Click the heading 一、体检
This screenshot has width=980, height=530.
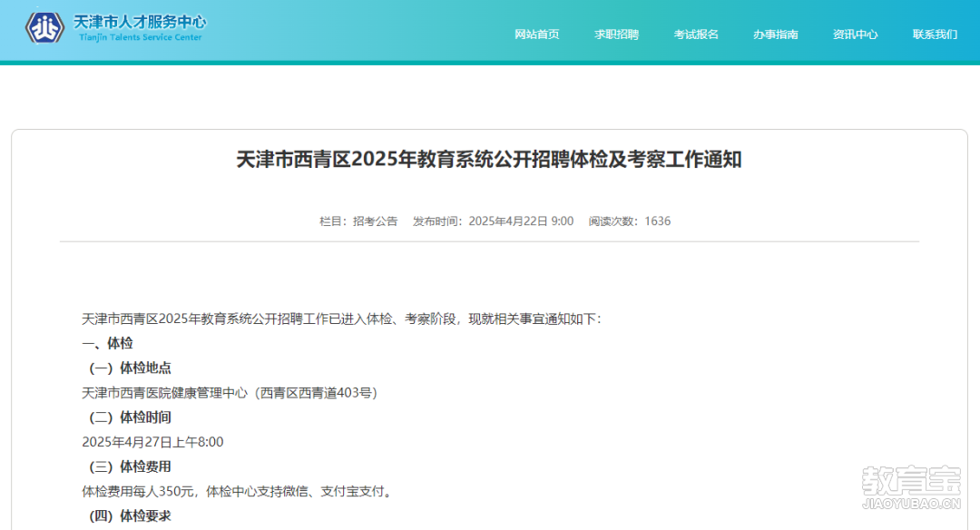pyautogui.click(x=107, y=343)
